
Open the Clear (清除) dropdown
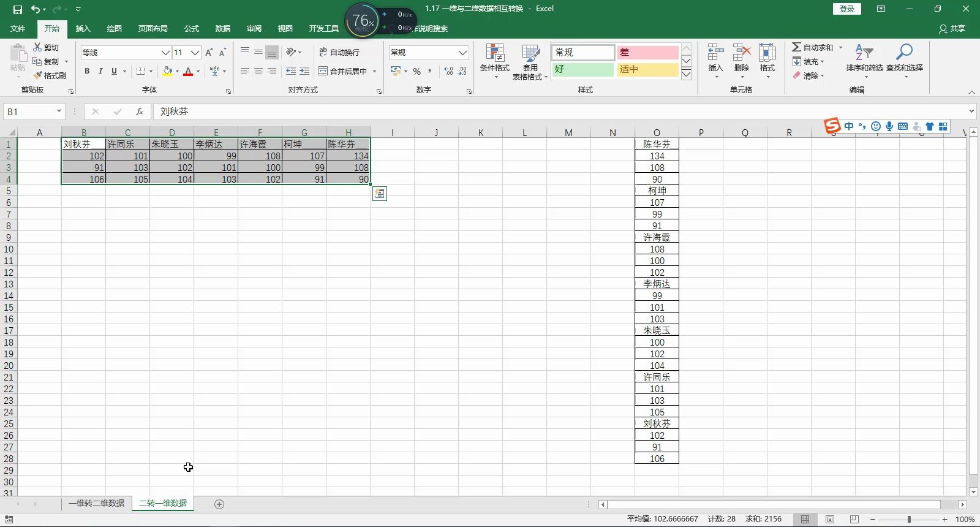[x=808, y=75]
